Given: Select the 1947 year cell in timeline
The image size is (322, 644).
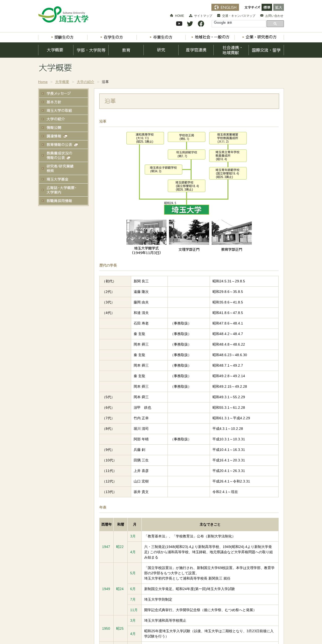Looking at the screenshot, I should 107,547.
